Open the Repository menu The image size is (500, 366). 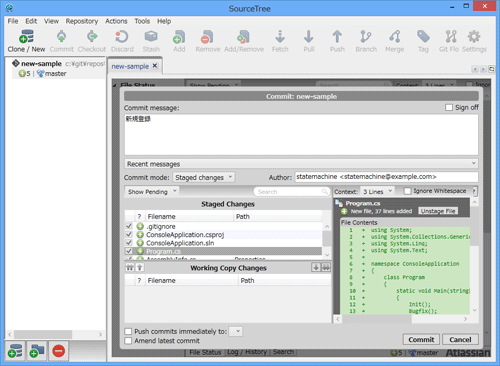point(82,21)
